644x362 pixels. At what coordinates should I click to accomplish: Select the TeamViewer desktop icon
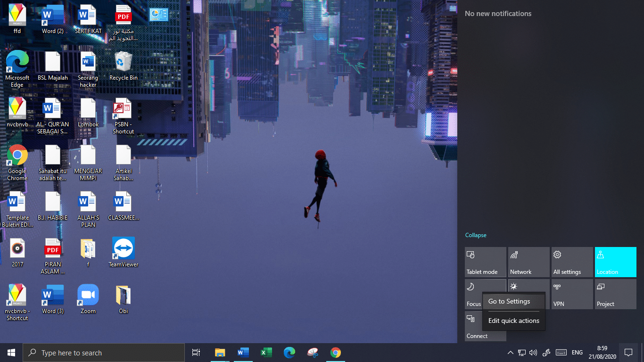tap(124, 252)
